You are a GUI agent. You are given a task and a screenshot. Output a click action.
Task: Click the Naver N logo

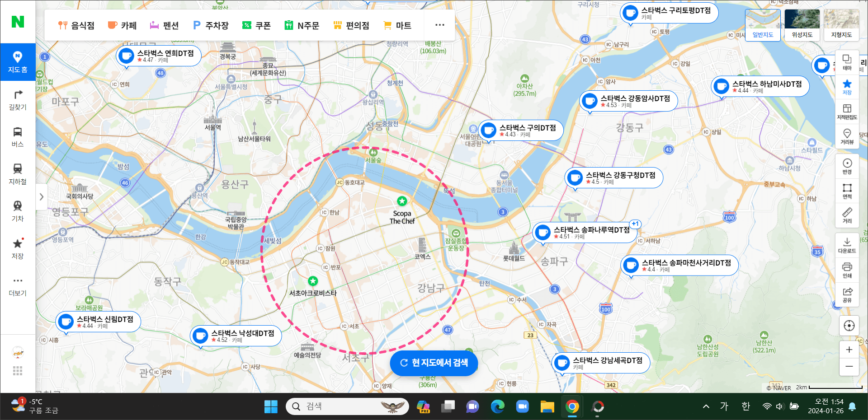[18, 22]
